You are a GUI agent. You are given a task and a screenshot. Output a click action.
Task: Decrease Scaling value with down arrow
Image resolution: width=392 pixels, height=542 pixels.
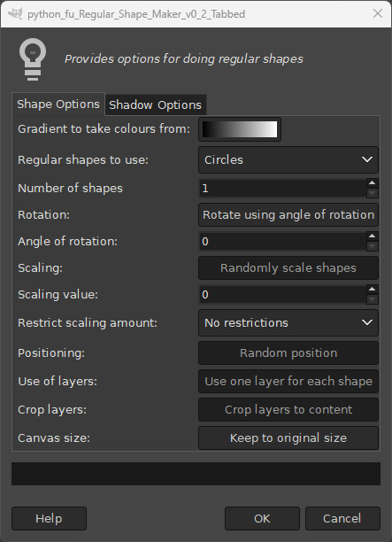pos(372,299)
